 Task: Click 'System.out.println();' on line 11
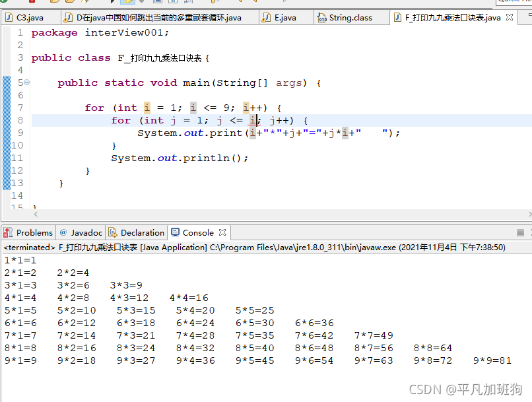pyautogui.click(x=180, y=158)
